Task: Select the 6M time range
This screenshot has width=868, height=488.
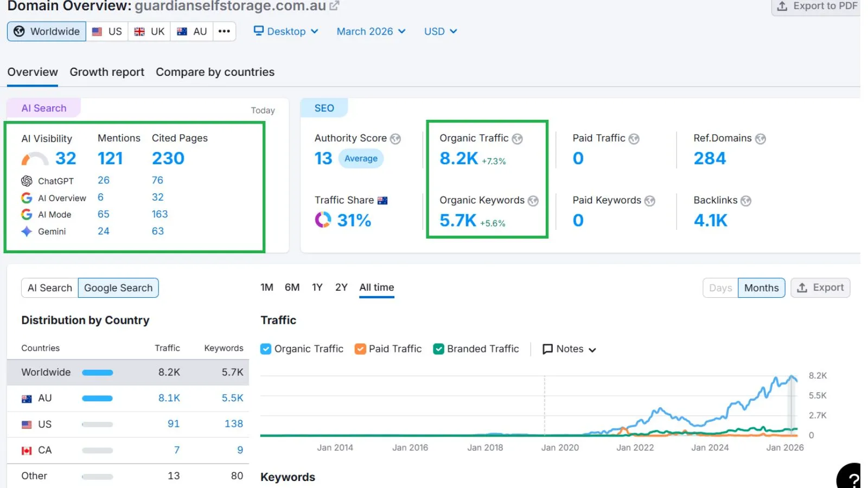Action: [x=292, y=287]
